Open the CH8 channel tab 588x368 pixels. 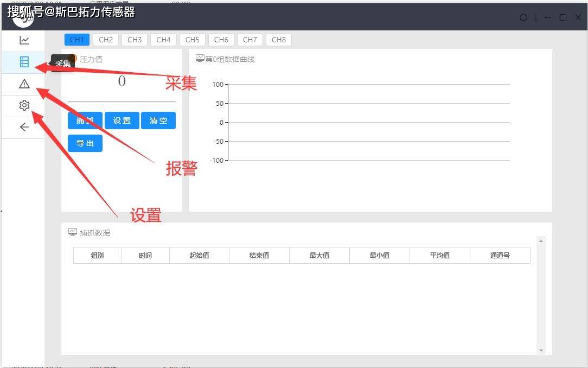tap(279, 40)
